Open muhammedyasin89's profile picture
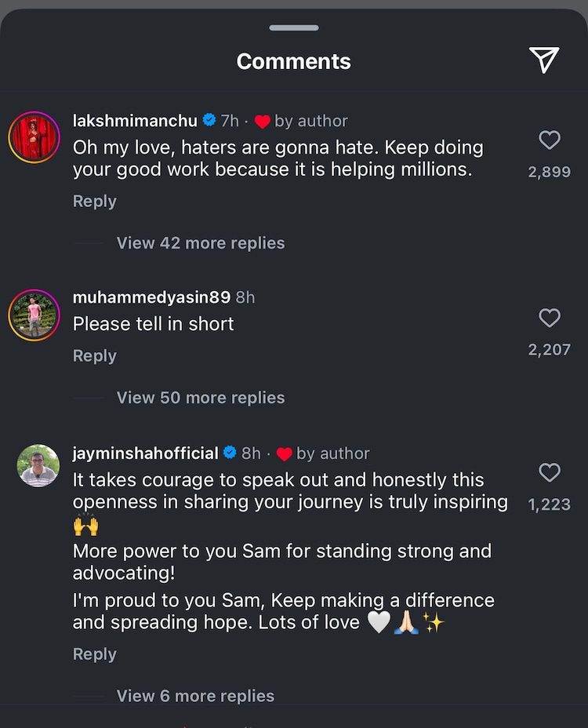The image size is (588, 728). click(x=34, y=315)
